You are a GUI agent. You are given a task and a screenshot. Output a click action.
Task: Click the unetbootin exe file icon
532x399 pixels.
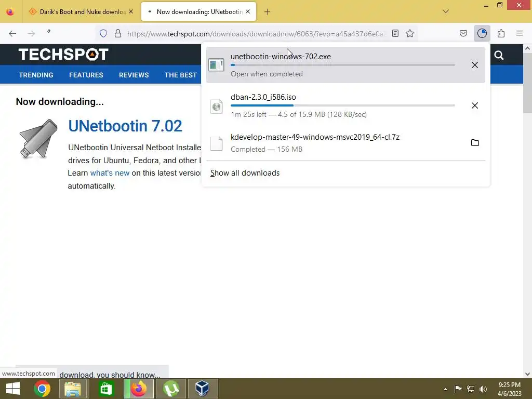(x=216, y=65)
